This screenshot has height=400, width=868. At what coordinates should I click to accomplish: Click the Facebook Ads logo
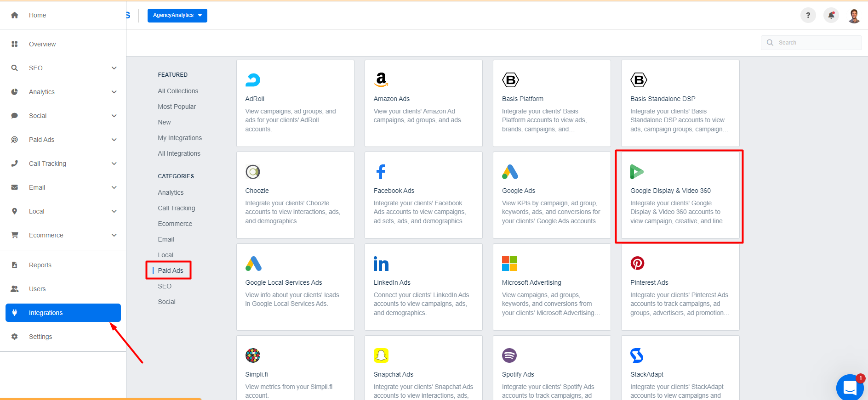(x=381, y=172)
